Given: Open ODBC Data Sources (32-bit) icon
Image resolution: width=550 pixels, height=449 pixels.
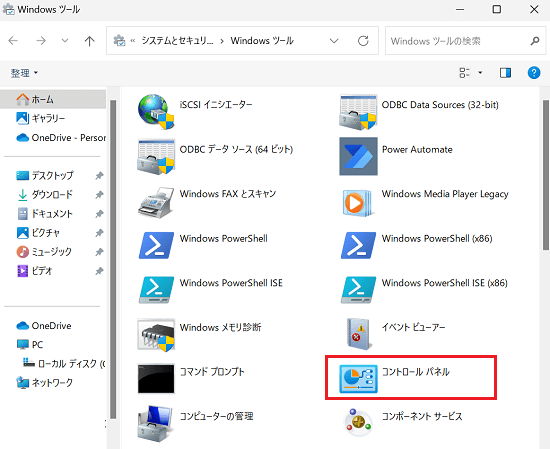Looking at the screenshot, I should 358,112.
